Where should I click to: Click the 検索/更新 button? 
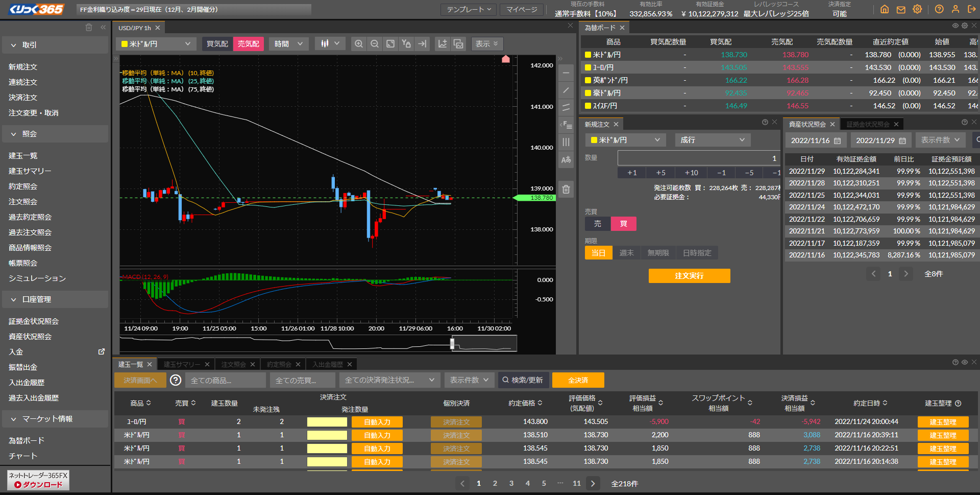[523, 380]
